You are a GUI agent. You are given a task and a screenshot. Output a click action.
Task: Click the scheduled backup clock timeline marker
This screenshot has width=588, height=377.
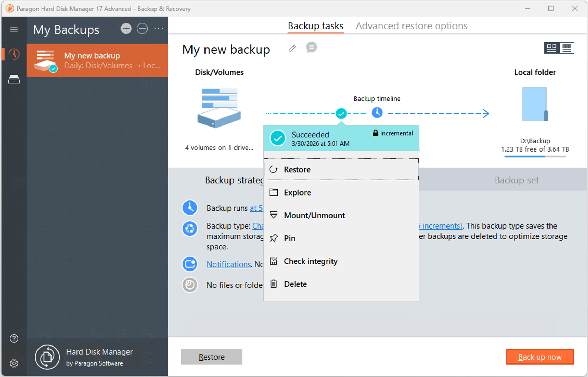click(x=377, y=113)
